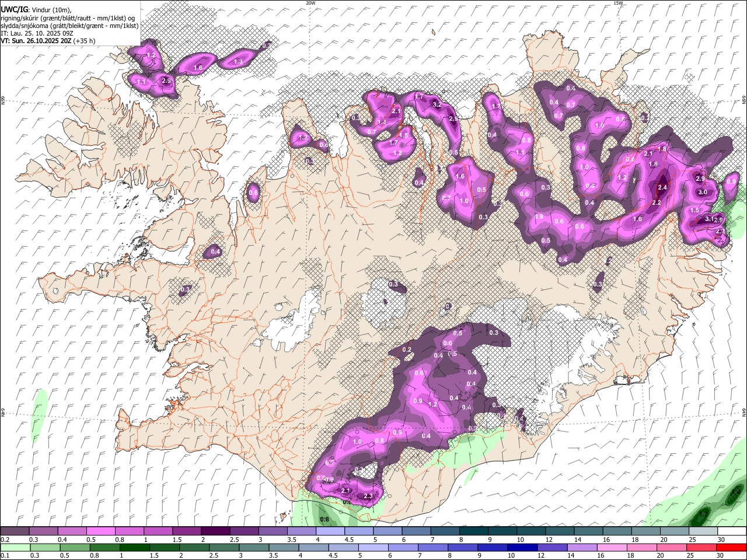The image size is (747, 560).
Task: Click the '20W' longitude label at top
Action: point(311,3)
